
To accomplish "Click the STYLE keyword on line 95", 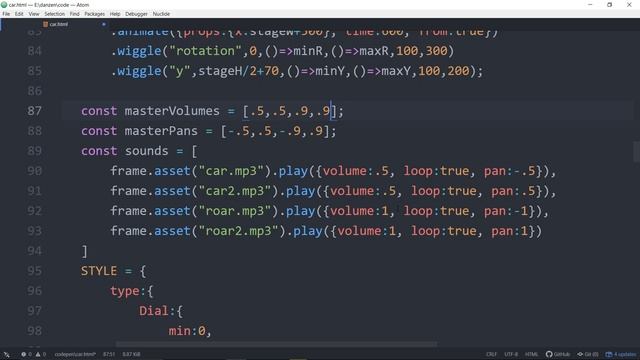I will [99, 271].
